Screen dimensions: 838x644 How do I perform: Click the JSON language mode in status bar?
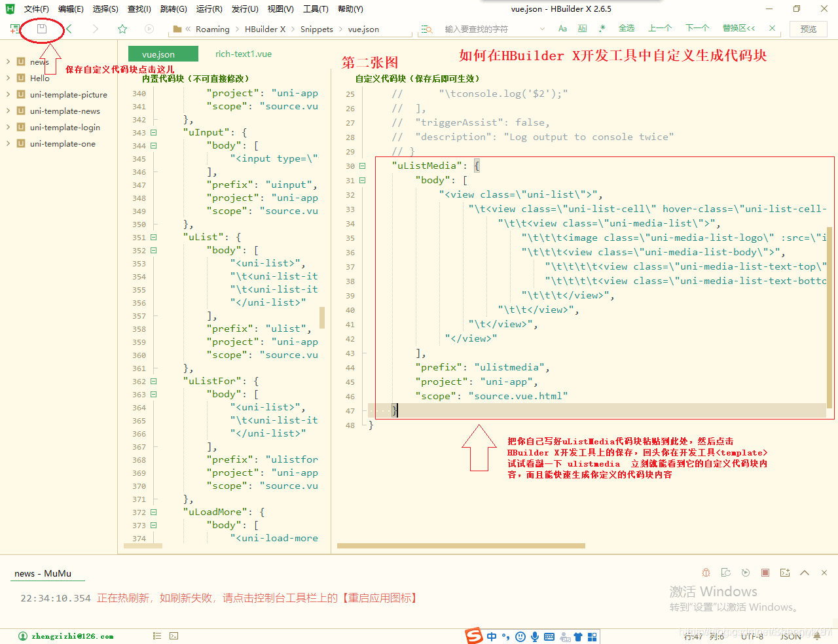click(791, 636)
